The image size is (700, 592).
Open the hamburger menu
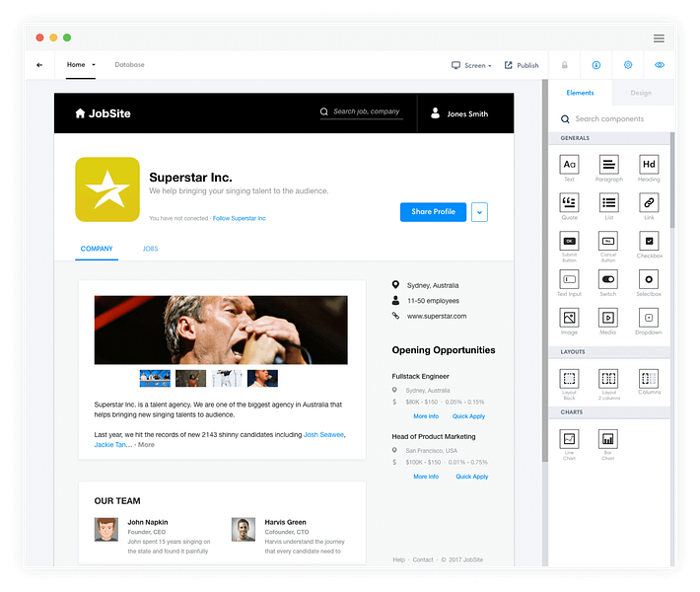click(x=659, y=38)
